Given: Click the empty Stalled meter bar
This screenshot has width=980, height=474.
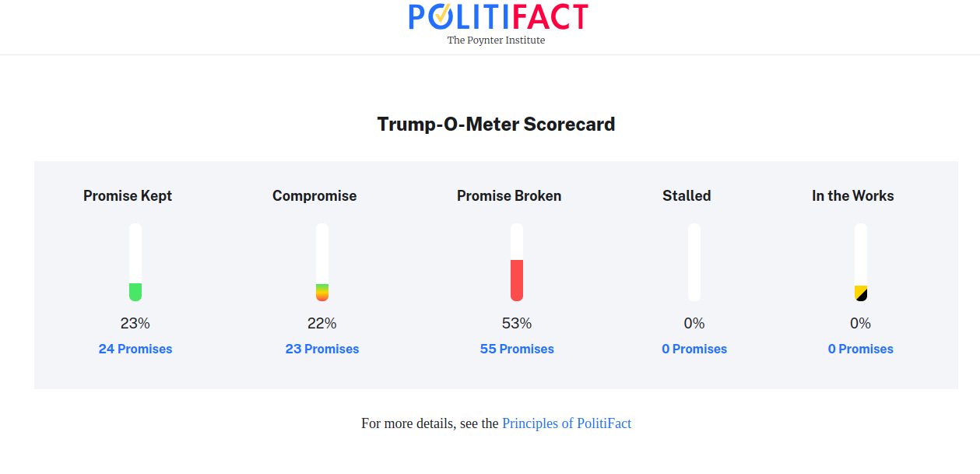Looking at the screenshot, I should click(x=694, y=262).
